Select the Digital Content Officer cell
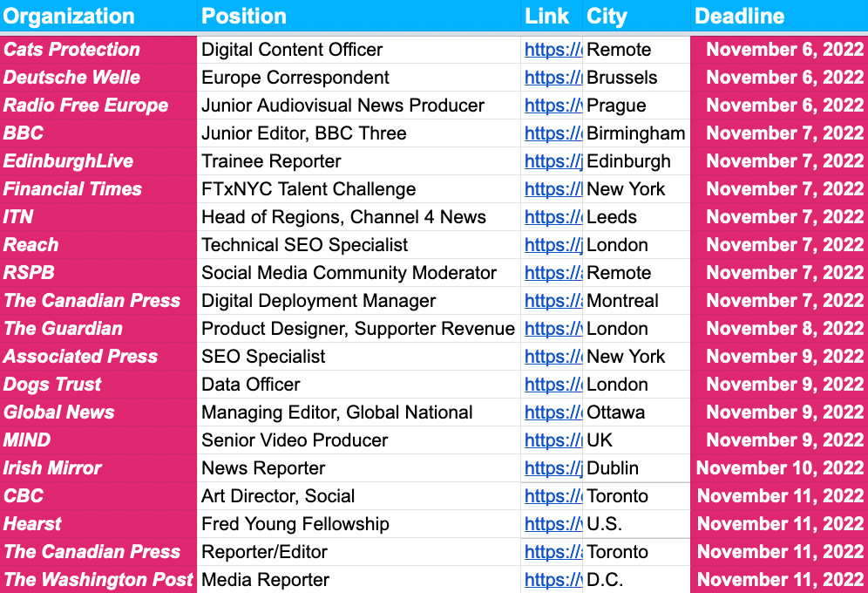 pos(359,50)
